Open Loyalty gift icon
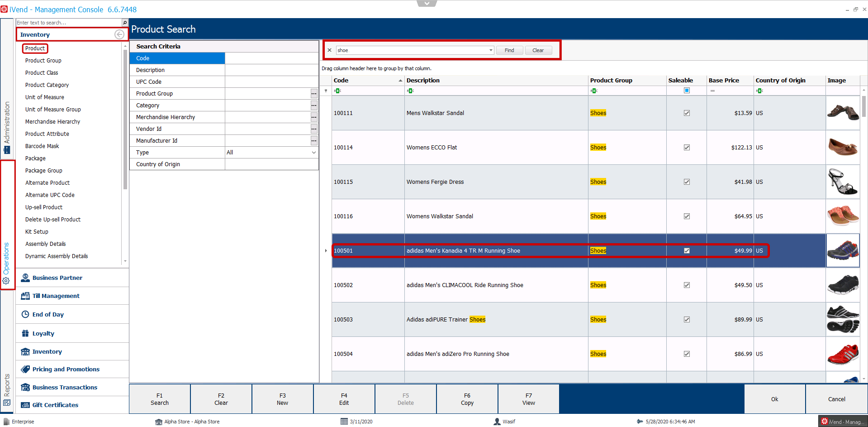Viewport: 868px width, 427px height. tap(25, 333)
